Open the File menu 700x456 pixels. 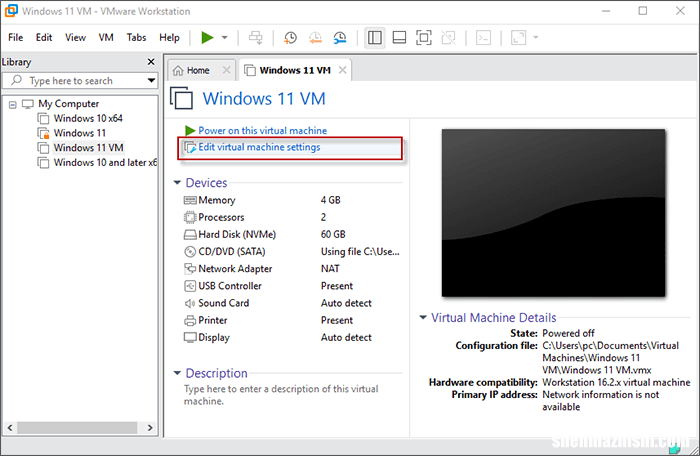click(x=16, y=38)
